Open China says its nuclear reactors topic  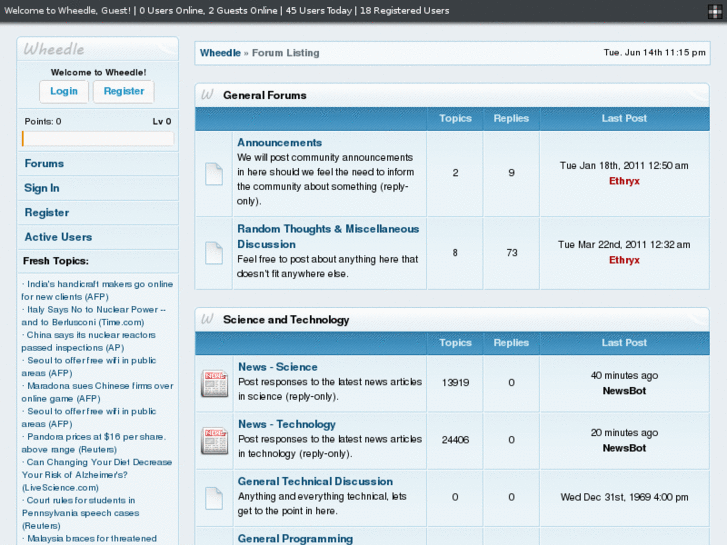(89, 341)
